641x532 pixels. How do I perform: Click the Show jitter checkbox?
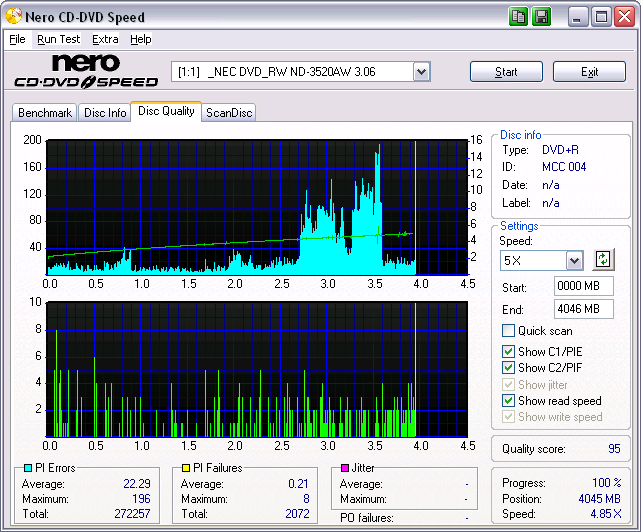point(508,384)
